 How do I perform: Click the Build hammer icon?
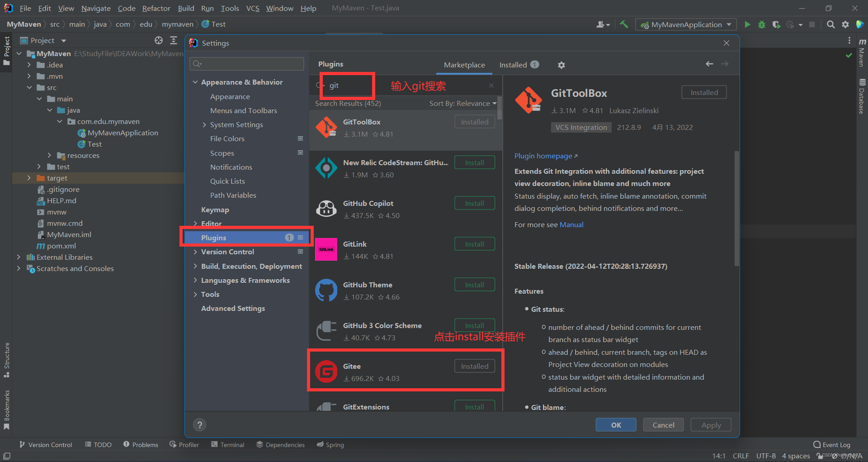(x=624, y=24)
